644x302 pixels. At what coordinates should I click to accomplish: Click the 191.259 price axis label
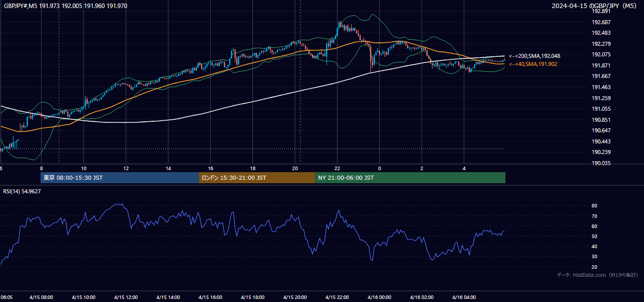602,98
